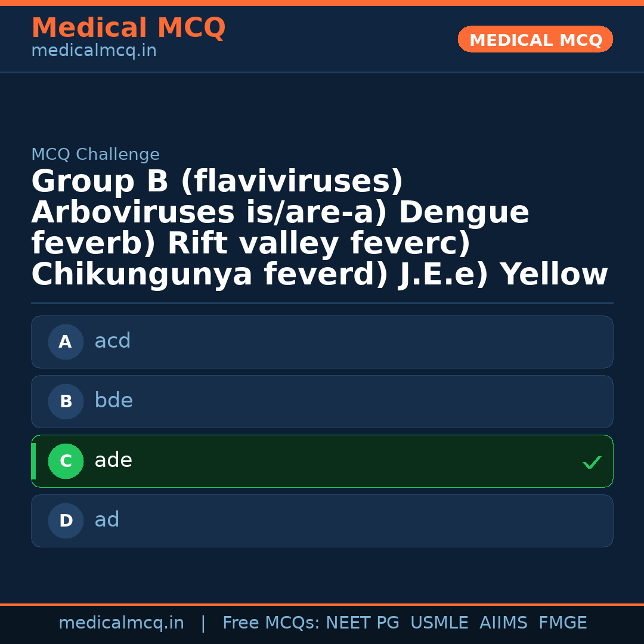Click the Medical MCQ logo text
Viewport: 644px width, 644px height.
click(x=128, y=28)
